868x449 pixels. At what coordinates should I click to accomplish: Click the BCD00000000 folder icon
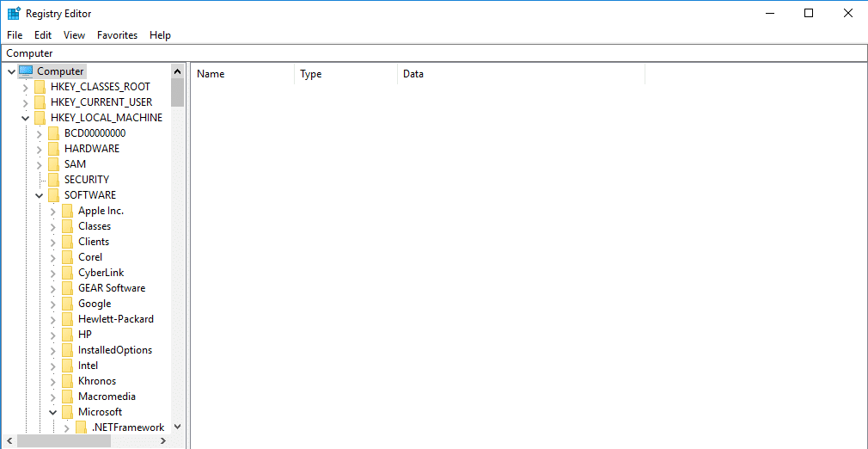click(53, 133)
